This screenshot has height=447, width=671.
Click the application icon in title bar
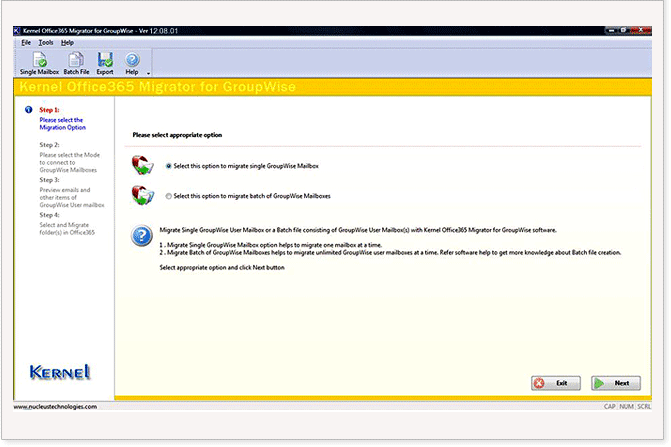pyautogui.click(x=17, y=31)
